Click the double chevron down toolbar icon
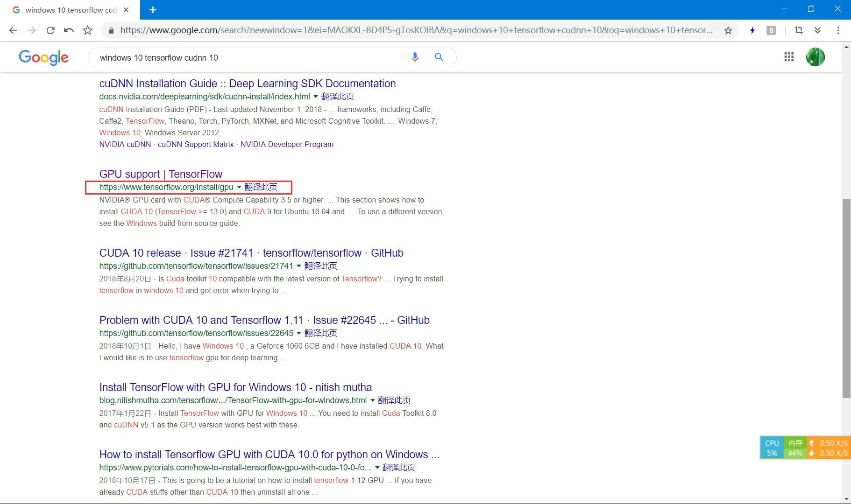The image size is (851, 504). 817,30
